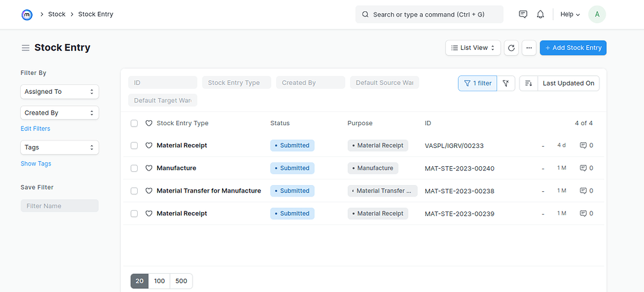Clear all filters icon button

point(506,84)
